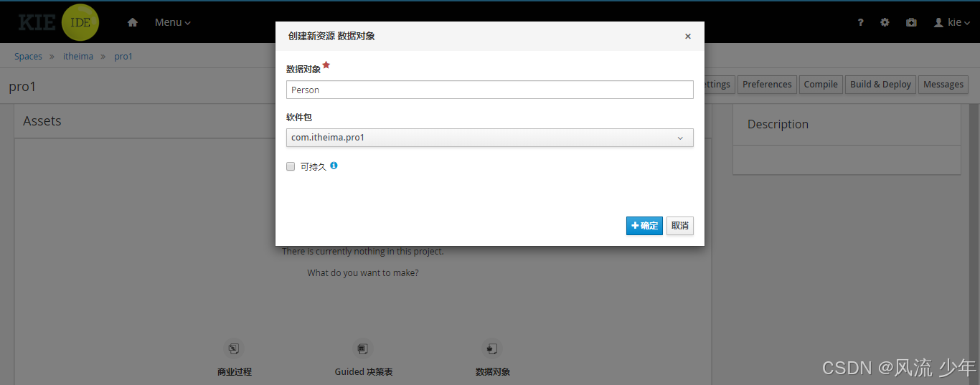Click the 商业过程 asset icon
980x385 pixels.
[x=233, y=349]
